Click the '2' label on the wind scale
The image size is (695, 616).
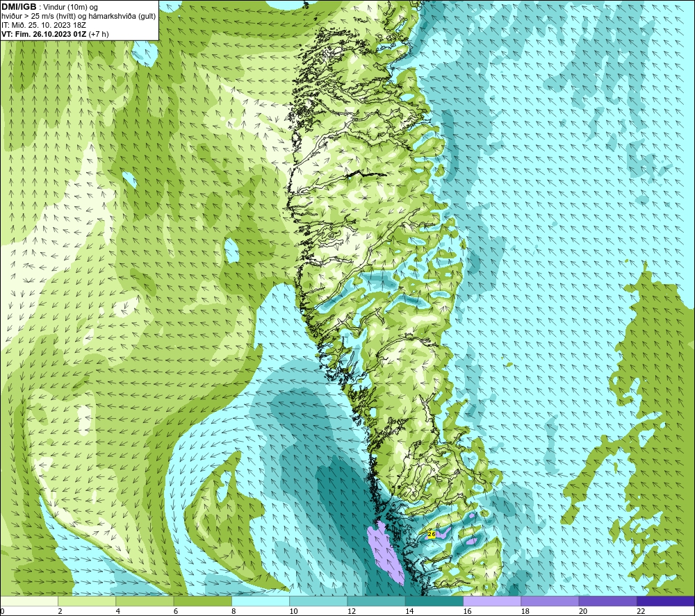point(60,612)
